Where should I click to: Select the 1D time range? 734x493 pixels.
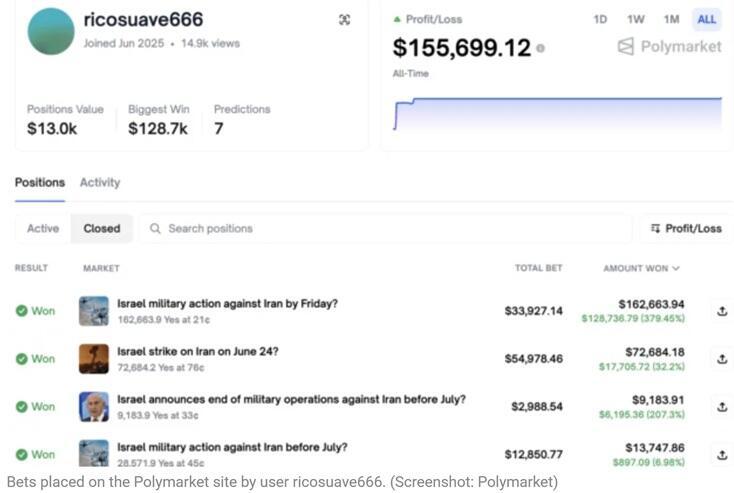coord(600,19)
